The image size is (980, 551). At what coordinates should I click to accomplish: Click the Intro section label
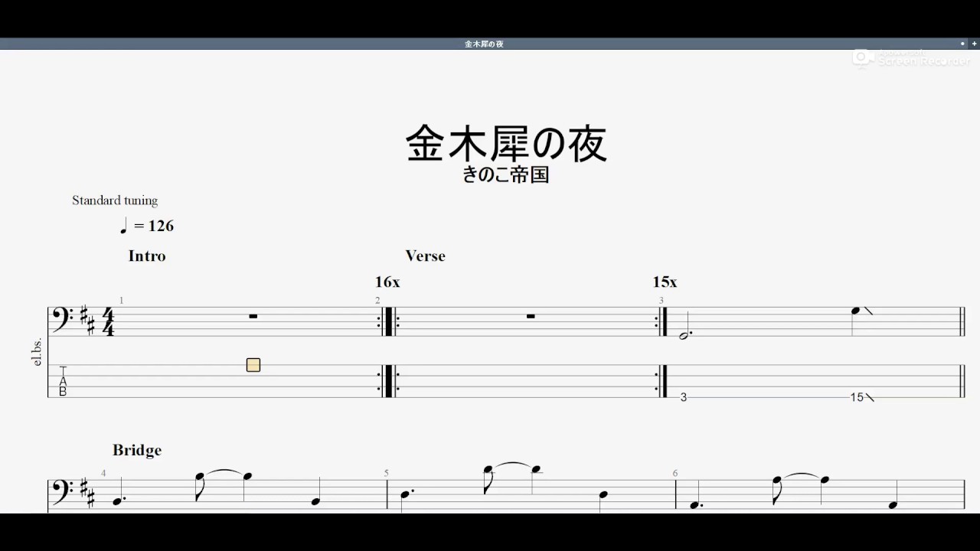tap(147, 256)
